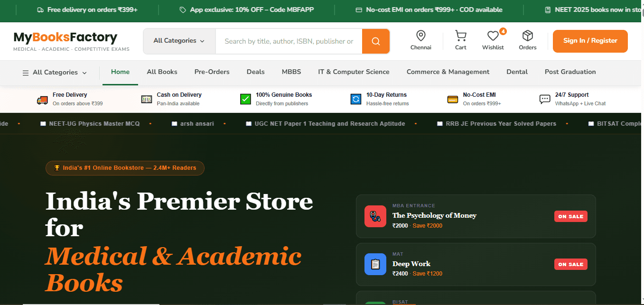Viewport: 644px width, 305px height.
Task: Click the 100% Genuine Books checkmark
Action: 245,99
